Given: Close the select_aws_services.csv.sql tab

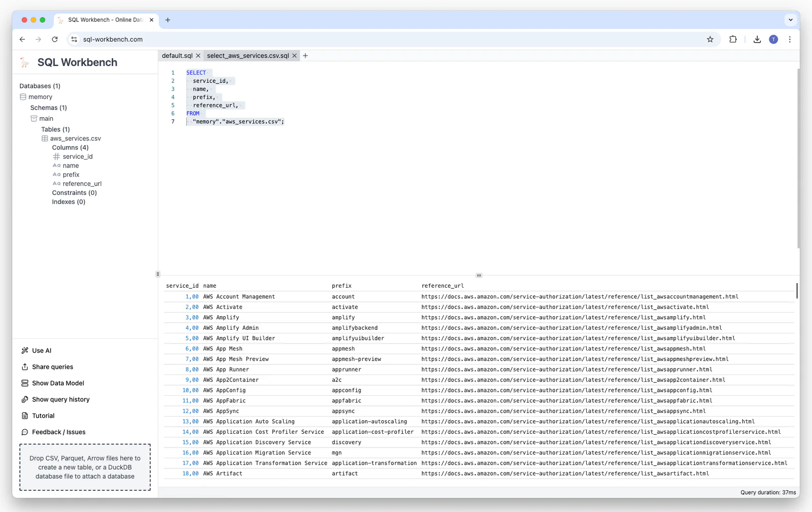Looking at the screenshot, I should 294,56.
